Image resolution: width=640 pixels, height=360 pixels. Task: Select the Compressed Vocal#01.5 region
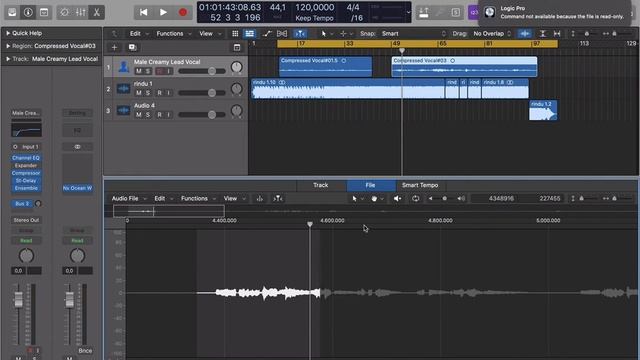point(325,67)
